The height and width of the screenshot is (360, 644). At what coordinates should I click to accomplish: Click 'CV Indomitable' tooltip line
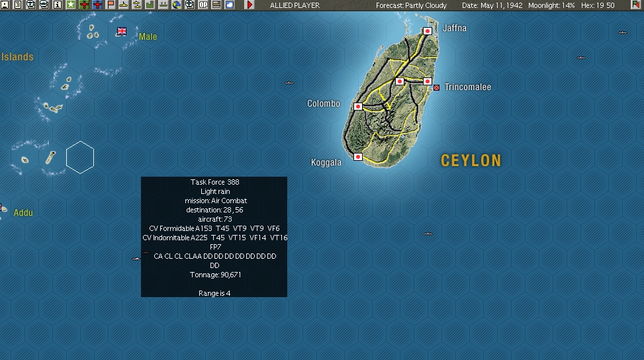tap(215, 238)
